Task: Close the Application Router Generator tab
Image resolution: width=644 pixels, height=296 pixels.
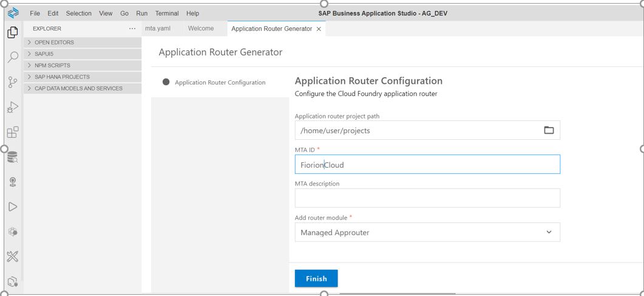Action: (x=319, y=29)
